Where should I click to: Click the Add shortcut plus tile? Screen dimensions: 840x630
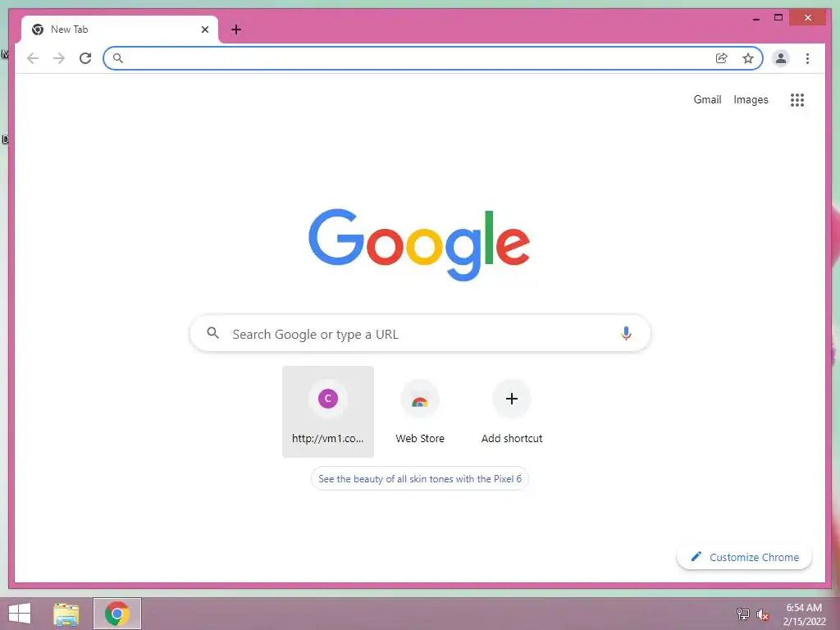[512, 412]
